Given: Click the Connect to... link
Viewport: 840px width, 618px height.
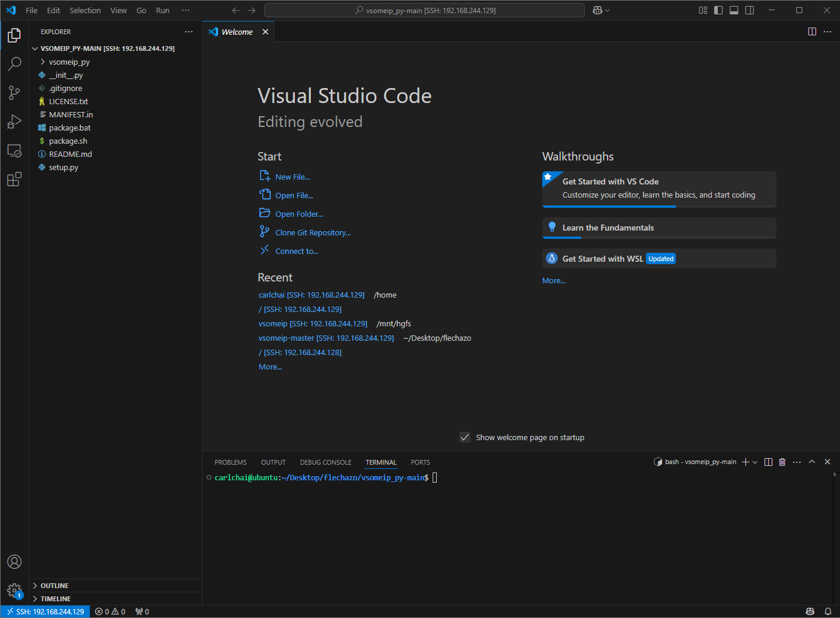Looking at the screenshot, I should (289, 251).
